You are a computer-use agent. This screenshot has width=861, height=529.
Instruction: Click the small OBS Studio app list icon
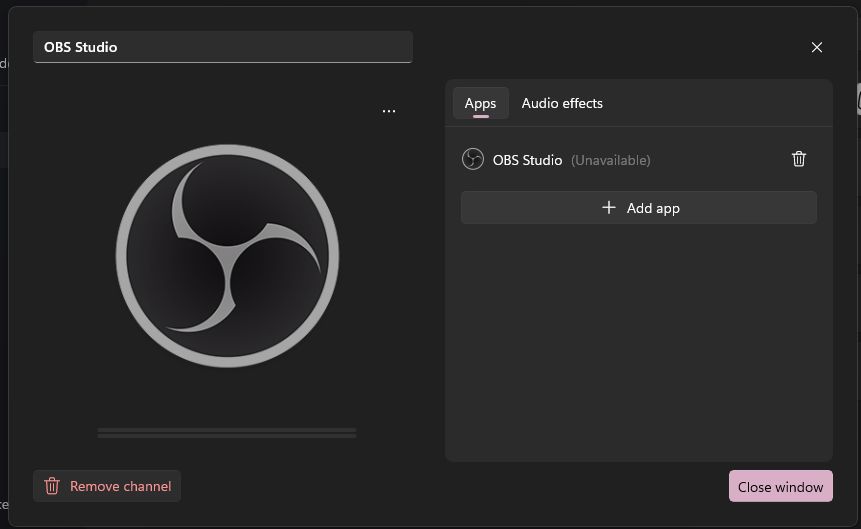[x=473, y=159]
